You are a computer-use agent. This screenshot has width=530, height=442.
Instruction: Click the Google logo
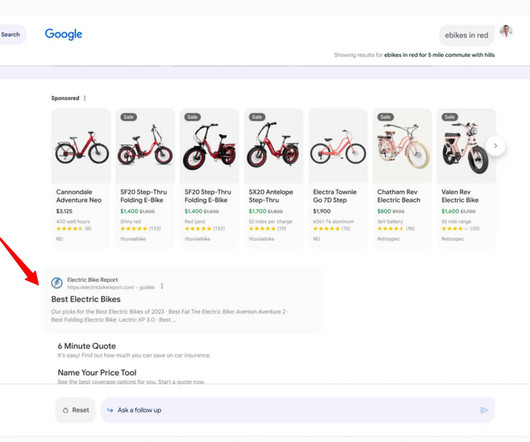point(64,34)
